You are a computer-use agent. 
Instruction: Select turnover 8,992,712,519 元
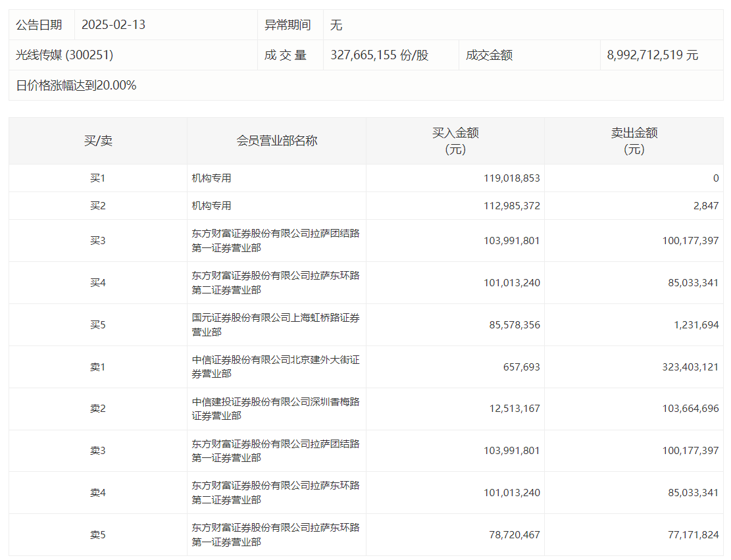(652, 55)
